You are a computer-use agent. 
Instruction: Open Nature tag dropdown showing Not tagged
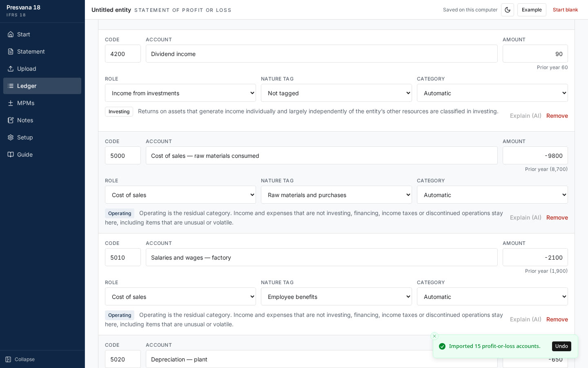click(x=336, y=93)
